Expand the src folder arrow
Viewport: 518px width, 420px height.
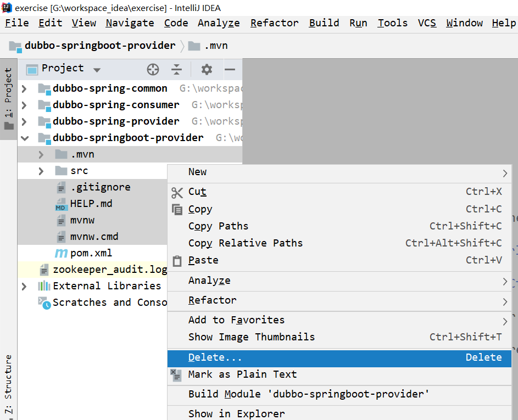pos(41,171)
